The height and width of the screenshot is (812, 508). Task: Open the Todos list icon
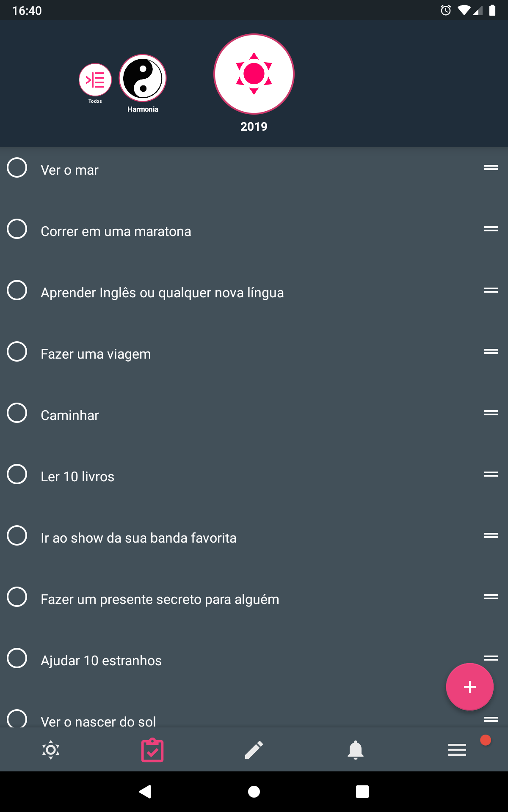pos(95,80)
